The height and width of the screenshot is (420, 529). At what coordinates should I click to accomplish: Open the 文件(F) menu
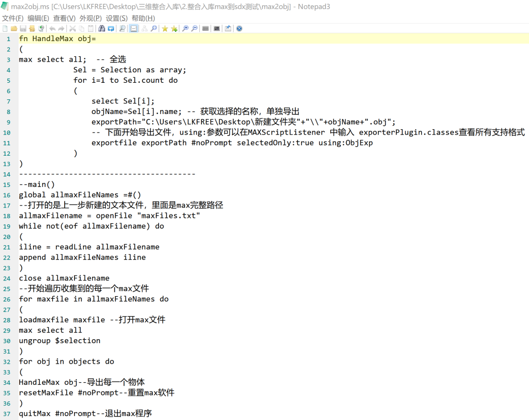13,18
